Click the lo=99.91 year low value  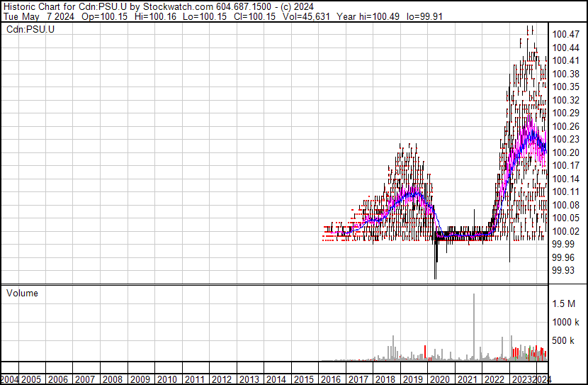point(425,17)
